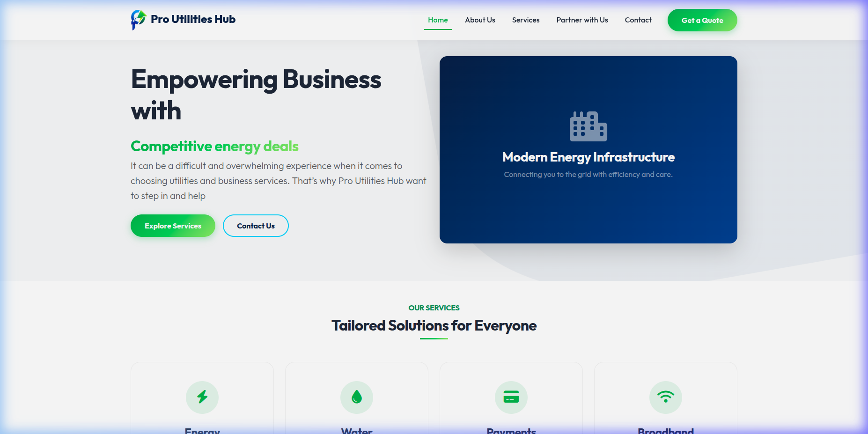The image size is (868, 434).
Task: Click the Contact Us outlined button
Action: pyautogui.click(x=256, y=226)
